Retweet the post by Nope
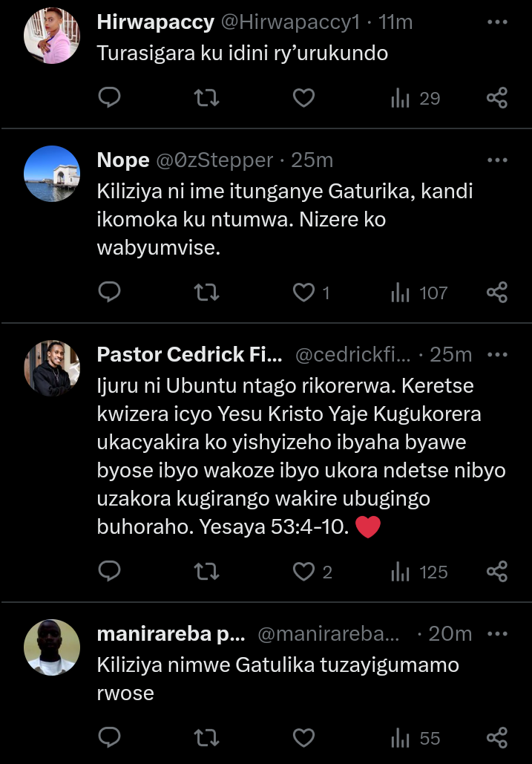532x764 pixels. click(x=206, y=293)
